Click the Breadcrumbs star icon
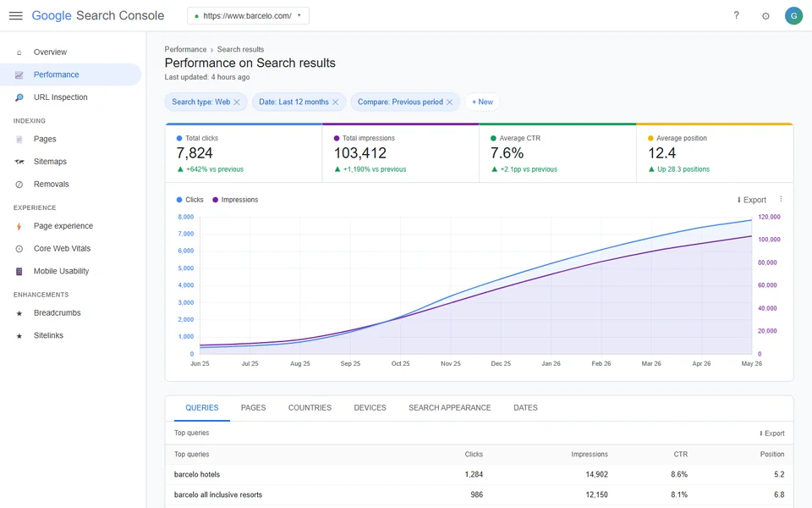 pos(19,313)
